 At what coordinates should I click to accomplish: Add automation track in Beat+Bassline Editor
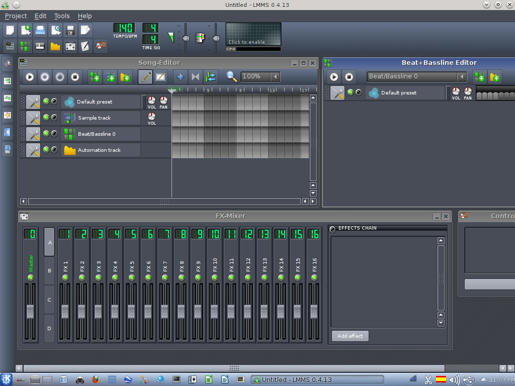[495, 77]
